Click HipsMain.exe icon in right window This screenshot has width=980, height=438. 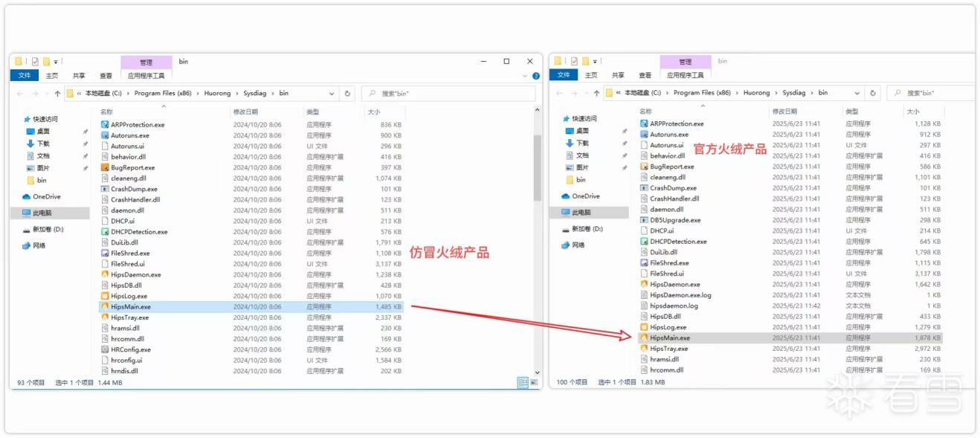coord(644,338)
